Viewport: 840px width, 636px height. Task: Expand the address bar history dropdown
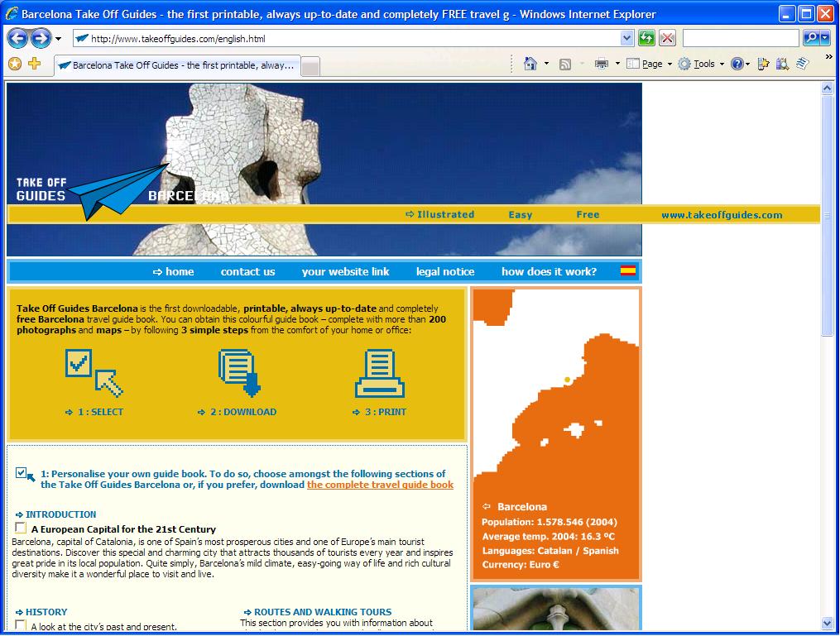[x=626, y=39]
